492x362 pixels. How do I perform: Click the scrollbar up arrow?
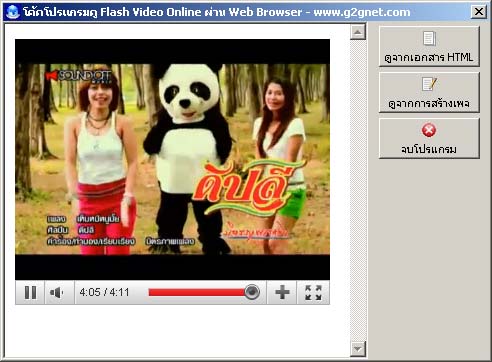click(x=358, y=32)
